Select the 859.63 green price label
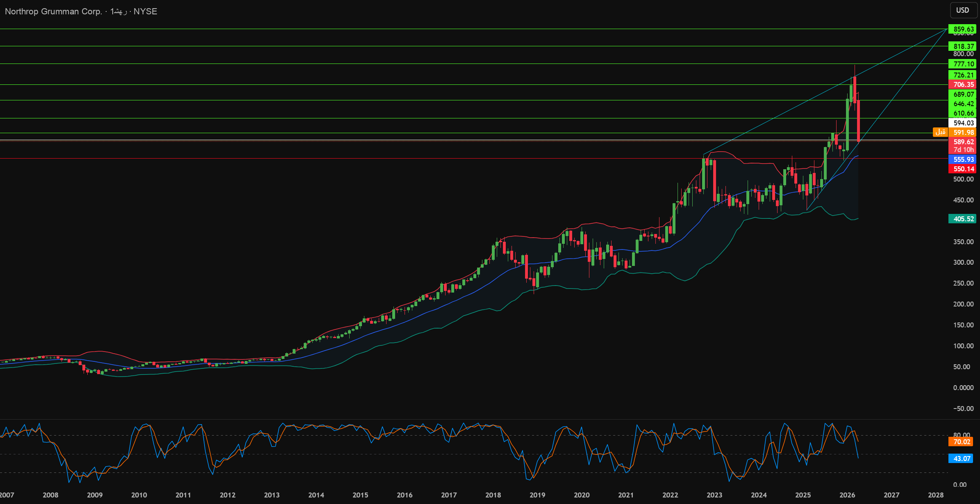980x504 pixels. pos(962,29)
